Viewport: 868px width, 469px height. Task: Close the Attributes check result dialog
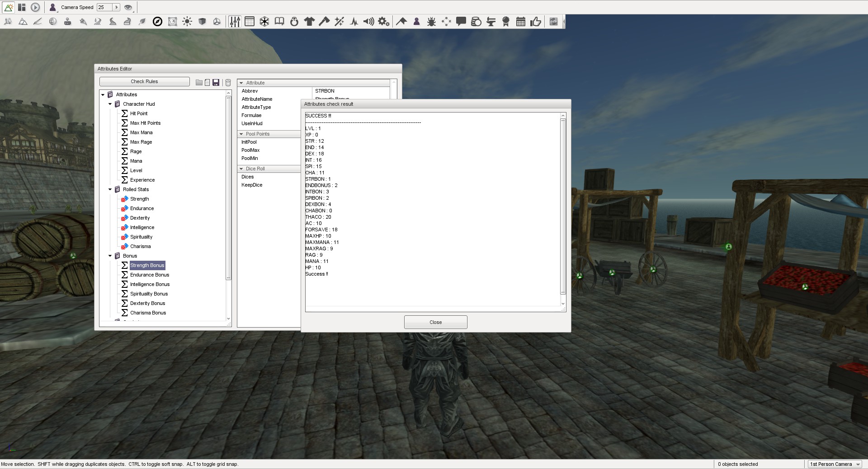(435, 322)
